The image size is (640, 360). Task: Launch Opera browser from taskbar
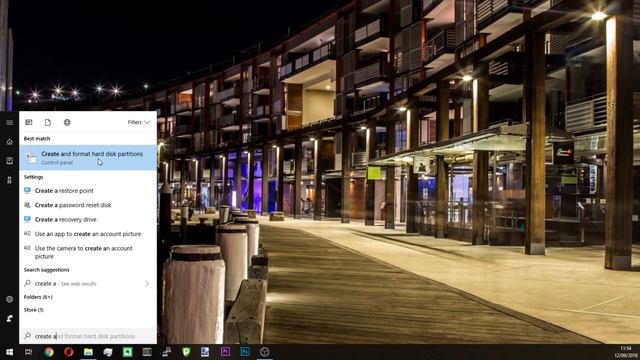[x=69, y=352]
